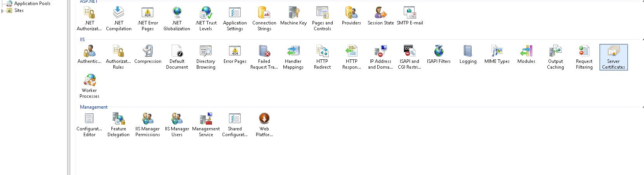Collapse the Management group header
The height and width of the screenshot is (175, 644).
coord(94,107)
